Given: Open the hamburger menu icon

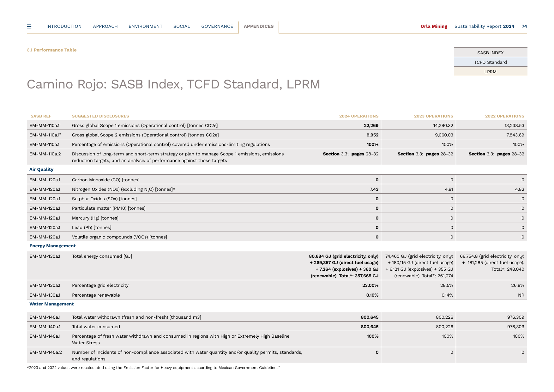Looking at the screenshot, I should click(29, 27).
